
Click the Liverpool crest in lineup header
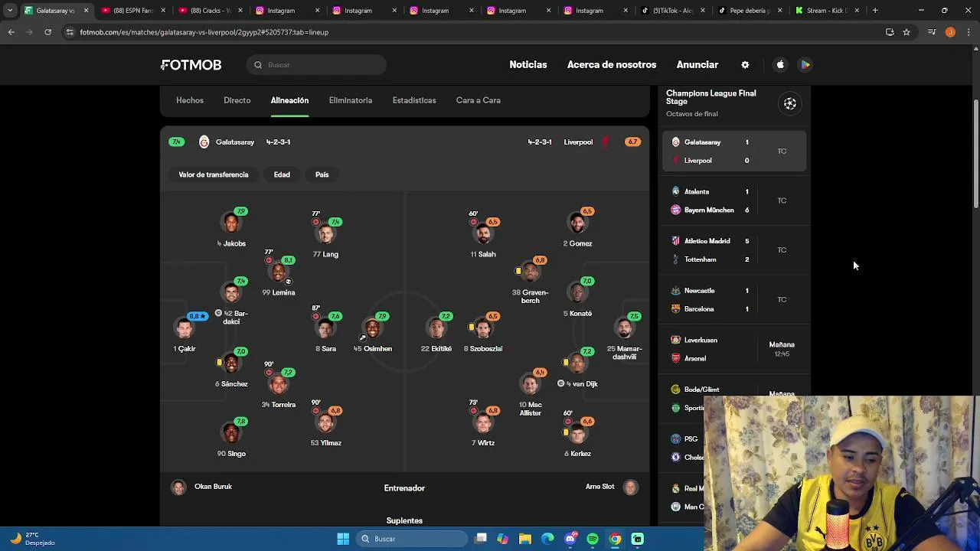coord(606,142)
